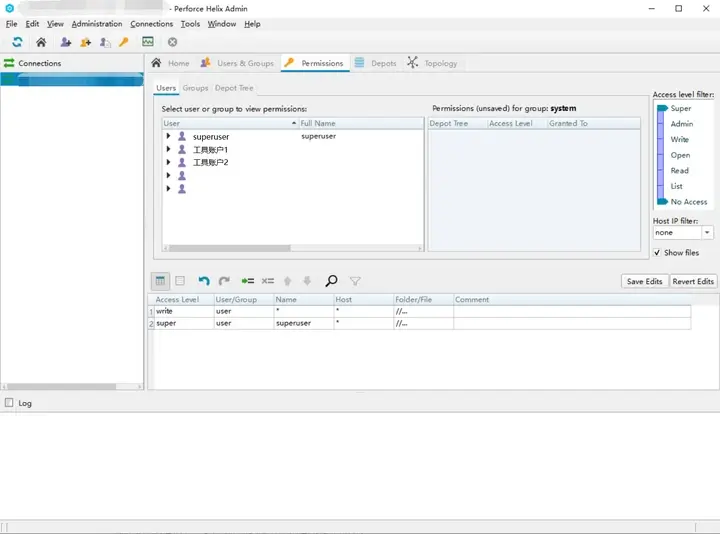
Task: Click the Revert Edits button
Action: pos(692,281)
